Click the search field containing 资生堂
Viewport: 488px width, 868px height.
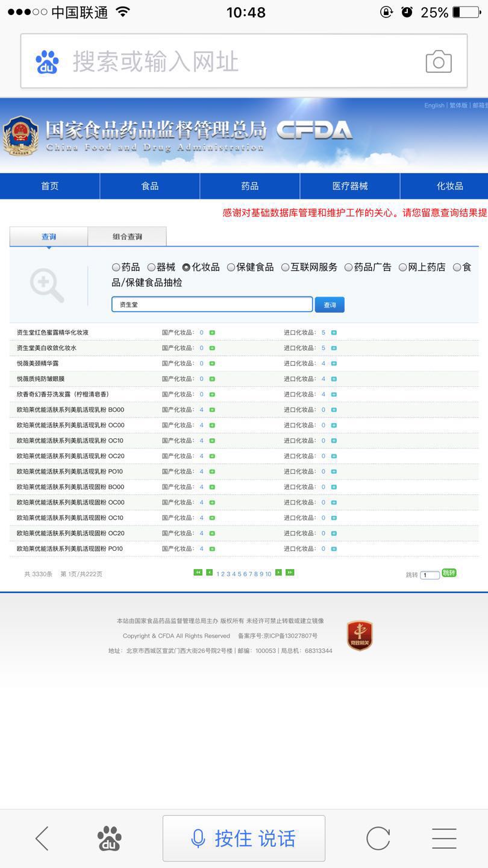pos(212,304)
